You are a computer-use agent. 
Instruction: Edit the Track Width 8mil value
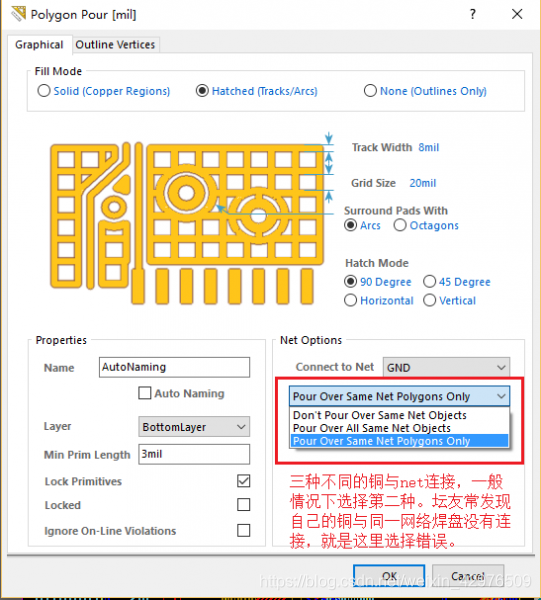click(429, 147)
